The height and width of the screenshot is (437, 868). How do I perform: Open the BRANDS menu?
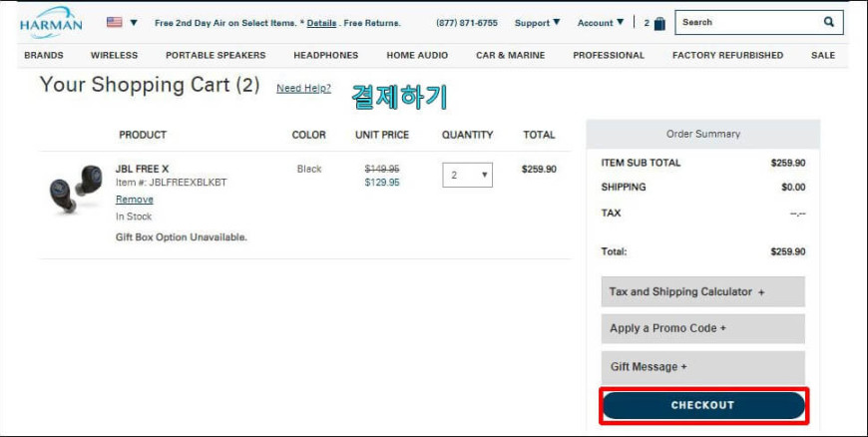point(44,56)
